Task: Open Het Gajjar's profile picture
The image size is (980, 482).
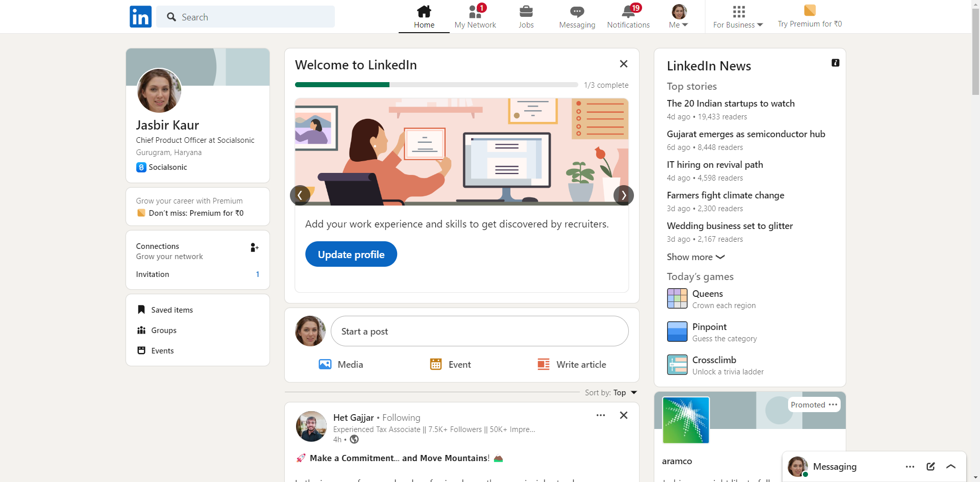Action: (311, 426)
